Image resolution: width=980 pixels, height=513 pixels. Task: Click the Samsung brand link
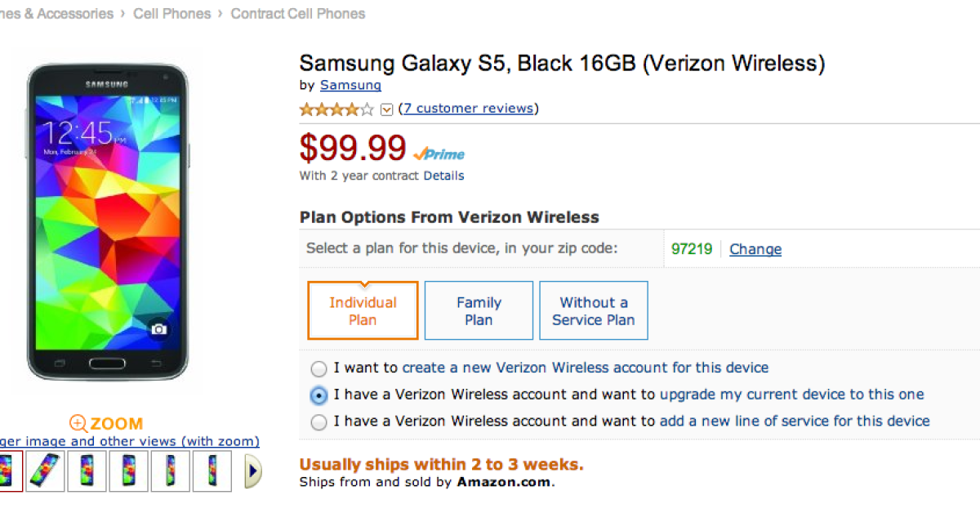click(x=350, y=85)
